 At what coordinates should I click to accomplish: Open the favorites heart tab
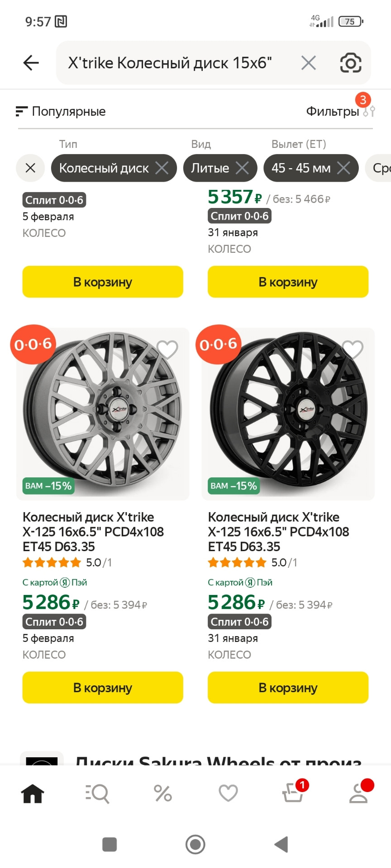tap(228, 793)
